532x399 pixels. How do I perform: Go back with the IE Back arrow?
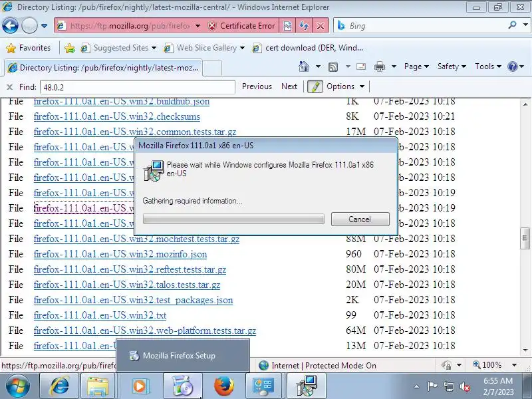pyautogui.click(x=10, y=26)
